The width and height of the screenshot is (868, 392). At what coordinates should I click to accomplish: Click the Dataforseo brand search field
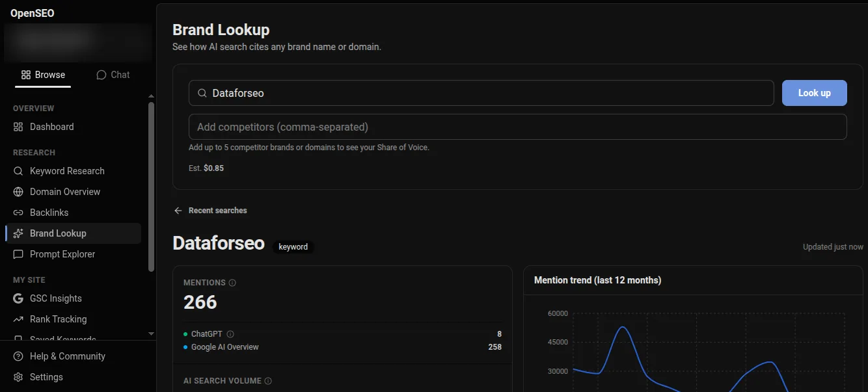tap(481, 93)
